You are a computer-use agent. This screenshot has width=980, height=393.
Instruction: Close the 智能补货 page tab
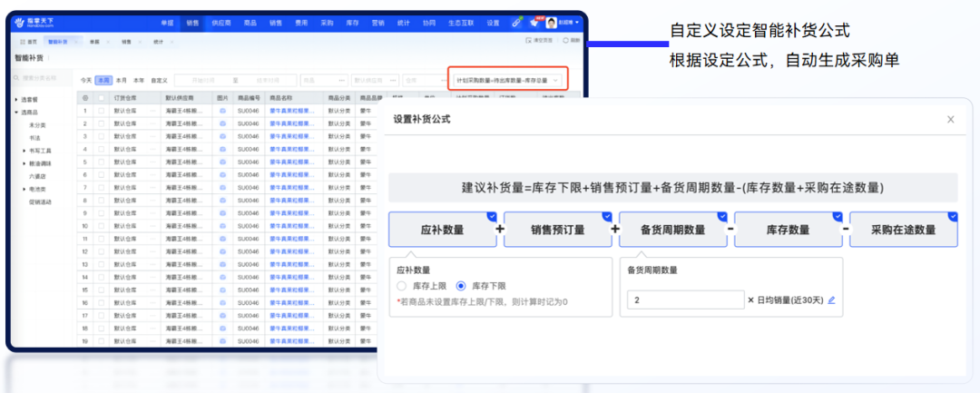(x=75, y=41)
